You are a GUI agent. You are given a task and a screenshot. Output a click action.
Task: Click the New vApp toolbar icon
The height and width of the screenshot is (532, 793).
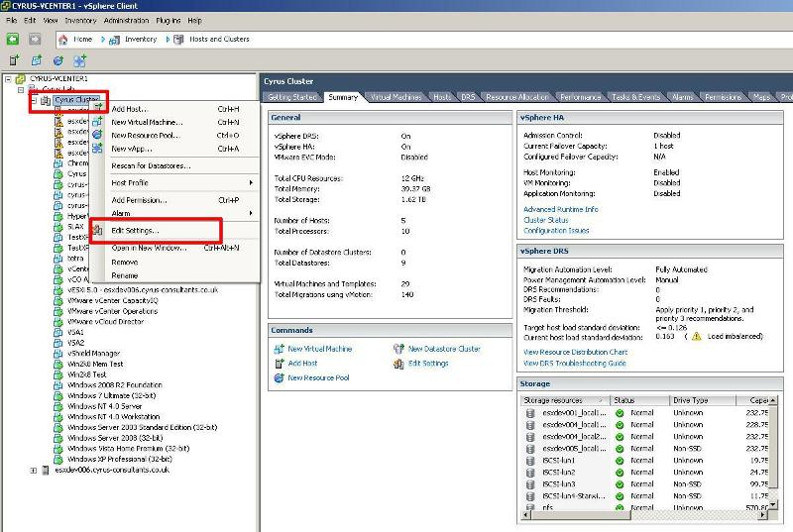80,60
